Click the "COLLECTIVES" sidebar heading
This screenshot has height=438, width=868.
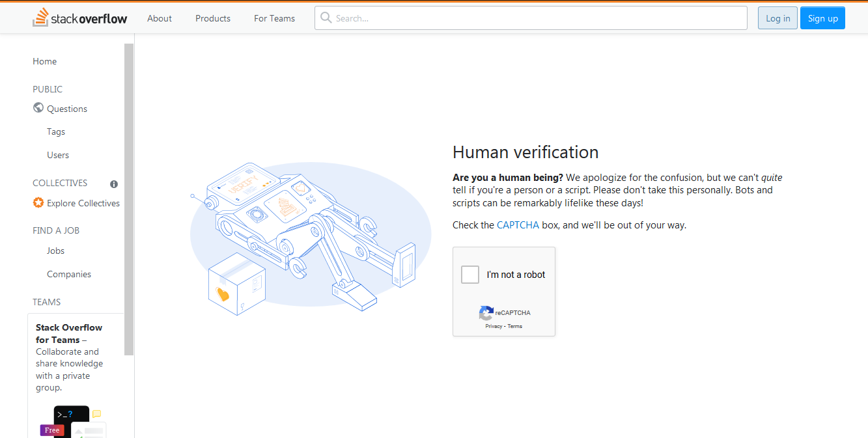tap(60, 183)
